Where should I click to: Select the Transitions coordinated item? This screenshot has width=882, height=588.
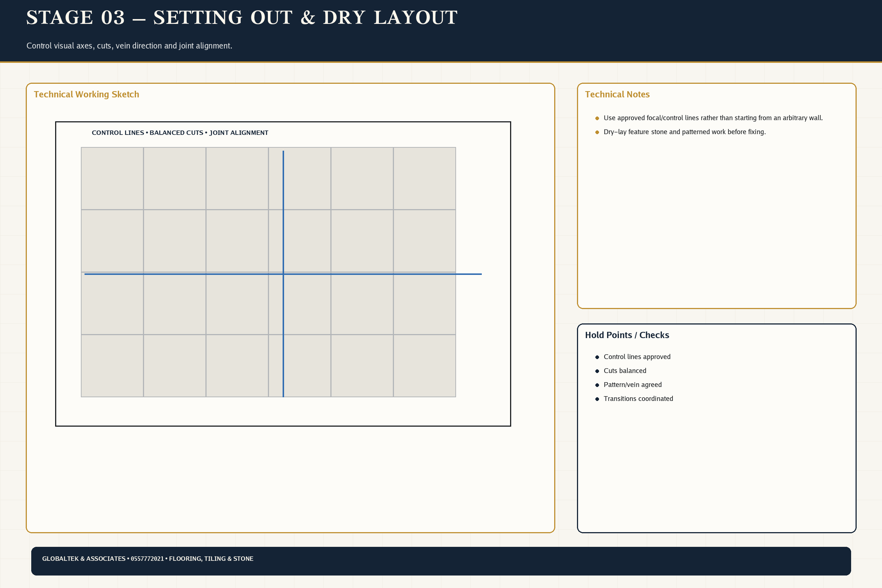point(638,398)
